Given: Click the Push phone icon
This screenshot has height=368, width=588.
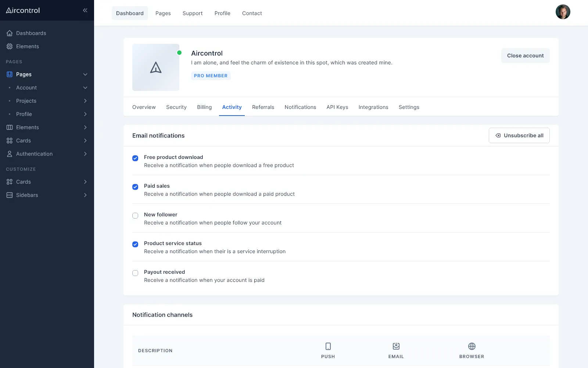Looking at the screenshot, I should (x=328, y=346).
